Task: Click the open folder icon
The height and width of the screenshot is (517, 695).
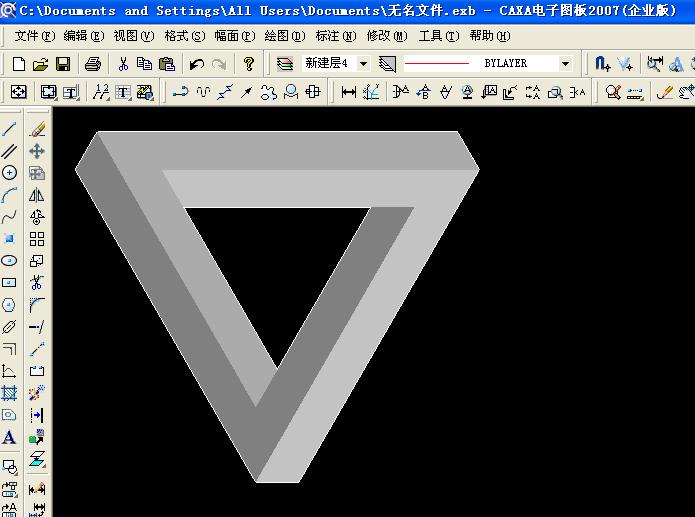Action: (x=40, y=64)
